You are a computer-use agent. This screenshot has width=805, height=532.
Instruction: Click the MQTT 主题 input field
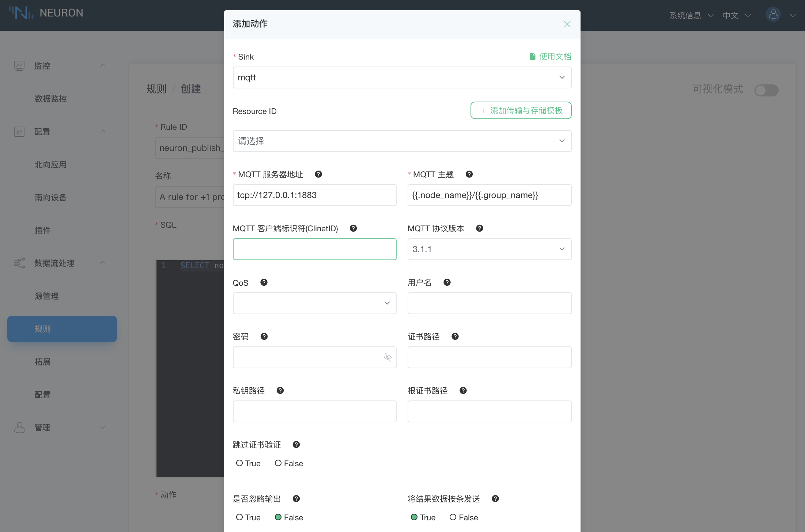489,195
